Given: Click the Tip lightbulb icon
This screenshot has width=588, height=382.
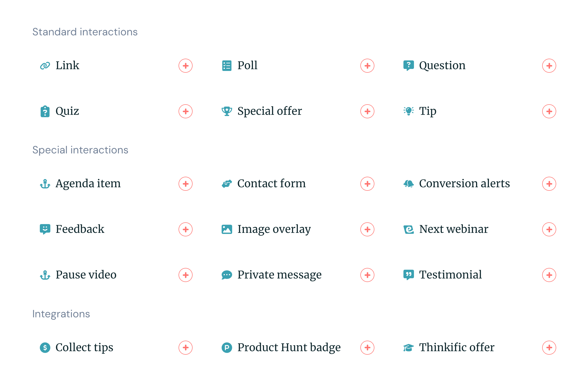Looking at the screenshot, I should coord(408,111).
